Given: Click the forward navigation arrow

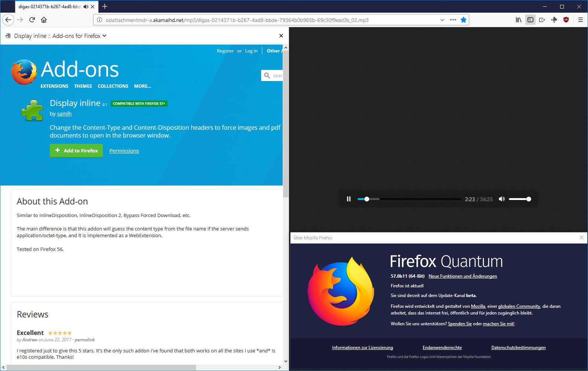Looking at the screenshot, I should [20, 20].
